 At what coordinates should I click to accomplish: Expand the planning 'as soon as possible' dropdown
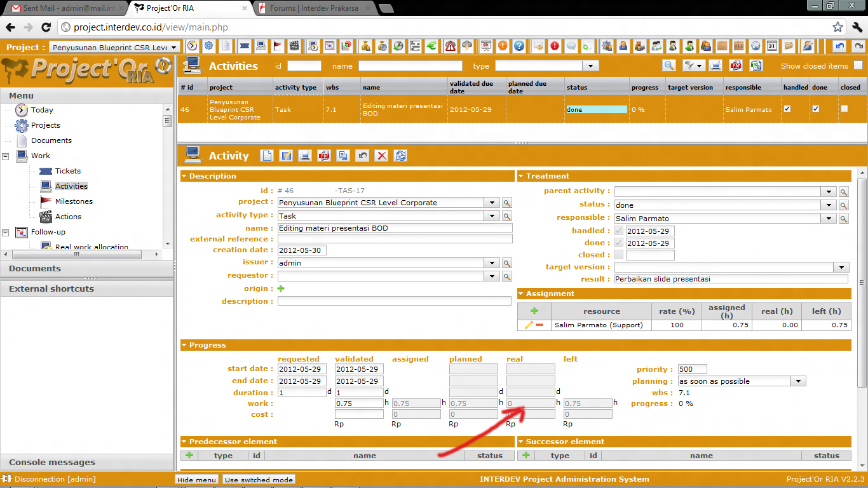pyautogui.click(x=798, y=381)
